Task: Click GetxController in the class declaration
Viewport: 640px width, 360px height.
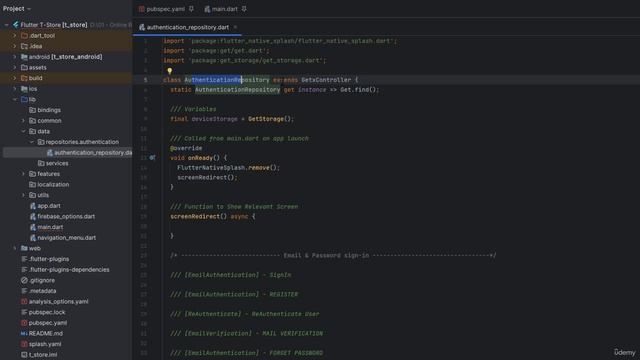Action: pyautogui.click(x=326, y=80)
